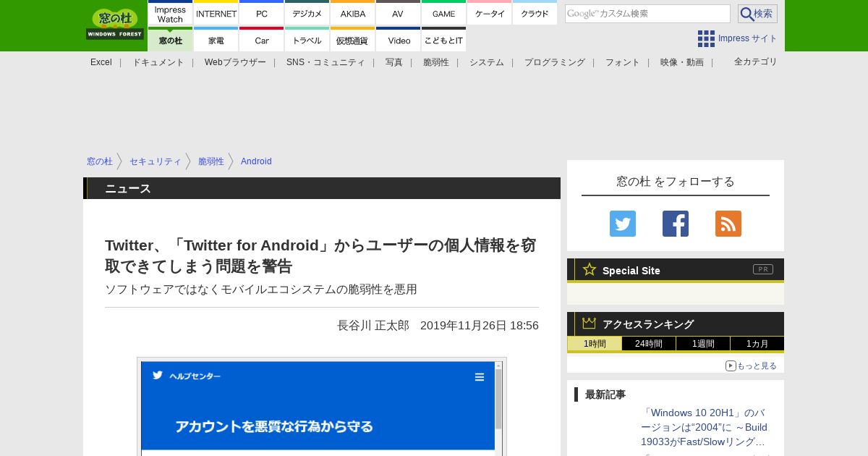Open the 仮想通貨 Watch tab
The height and width of the screenshot is (456, 868).
point(352,40)
